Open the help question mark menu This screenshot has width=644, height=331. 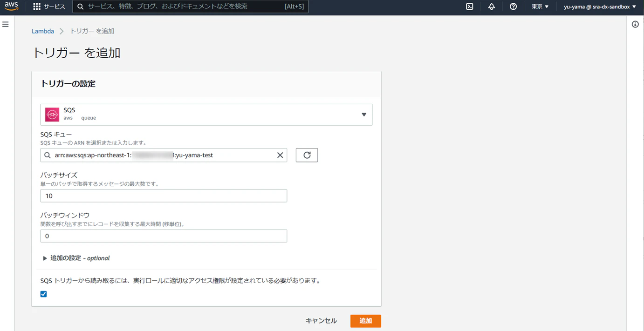[513, 7]
